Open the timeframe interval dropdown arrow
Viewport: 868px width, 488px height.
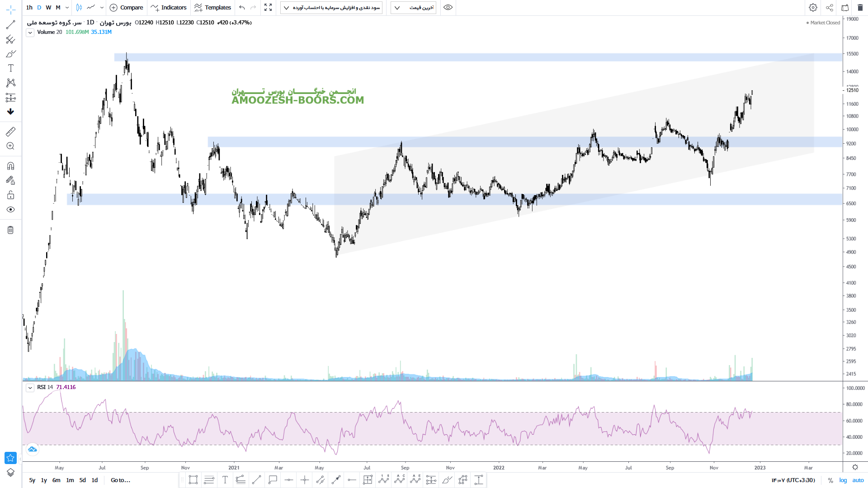click(x=67, y=8)
